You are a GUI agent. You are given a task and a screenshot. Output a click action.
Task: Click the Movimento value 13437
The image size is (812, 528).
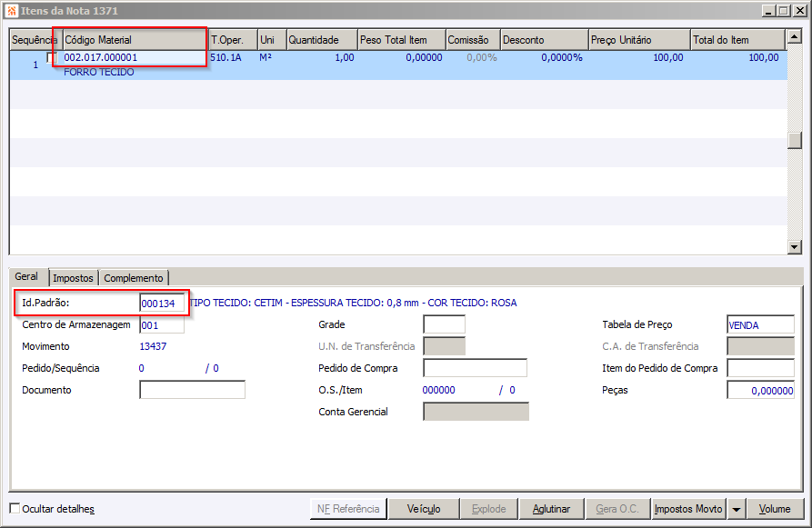pos(154,346)
